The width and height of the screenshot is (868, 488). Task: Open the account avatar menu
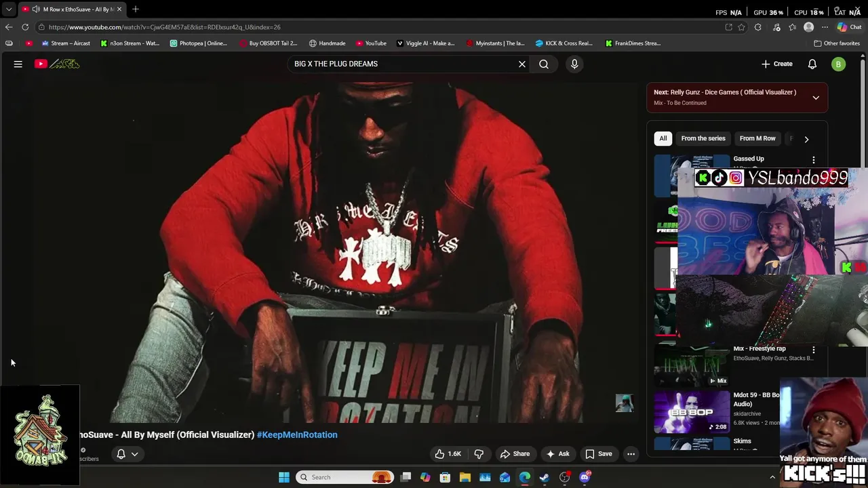pos(839,64)
